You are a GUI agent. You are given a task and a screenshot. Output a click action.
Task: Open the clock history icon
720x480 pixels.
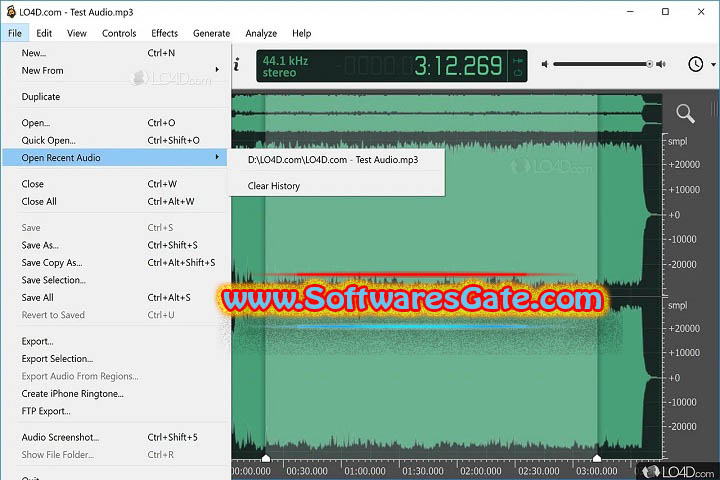pyautogui.click(x=696, y=64)
